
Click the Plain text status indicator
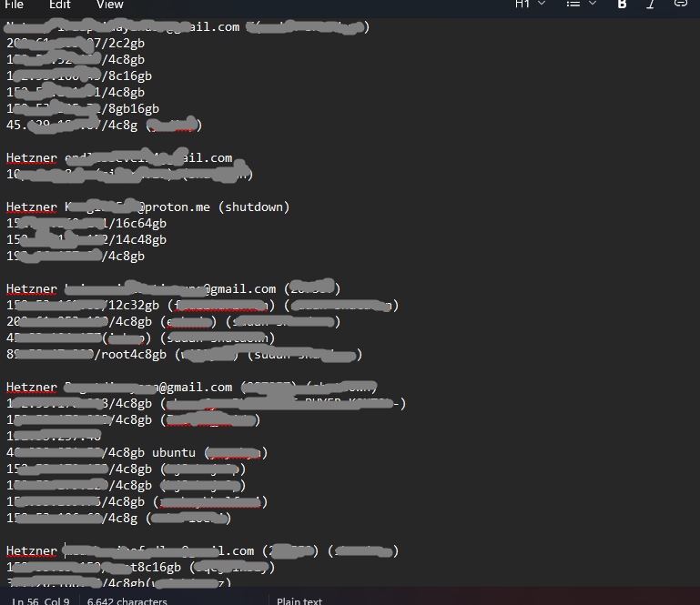(x=299, y=600)
